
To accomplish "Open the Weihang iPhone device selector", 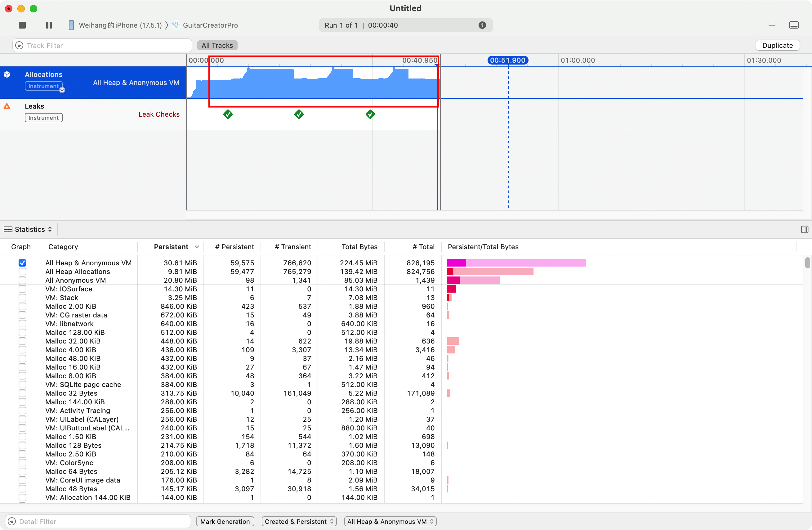I will pyautogui.click(x=120, y=25).
